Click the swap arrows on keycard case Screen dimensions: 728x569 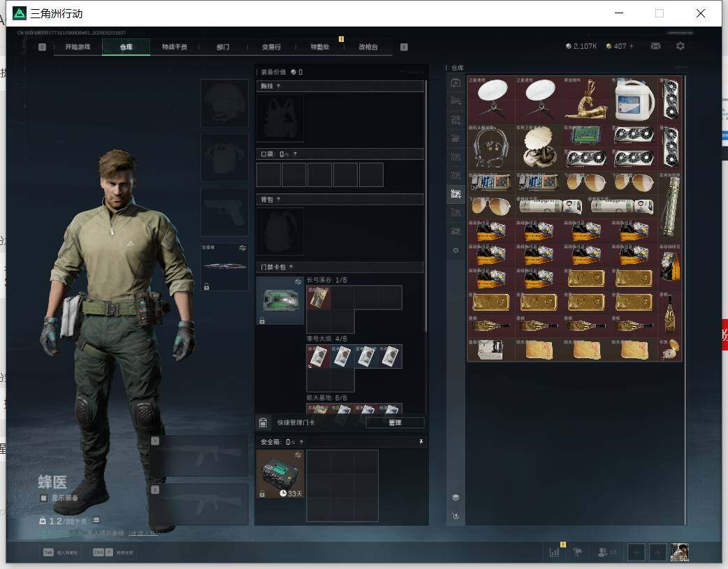pyautogui.click(x=298, y=282)
